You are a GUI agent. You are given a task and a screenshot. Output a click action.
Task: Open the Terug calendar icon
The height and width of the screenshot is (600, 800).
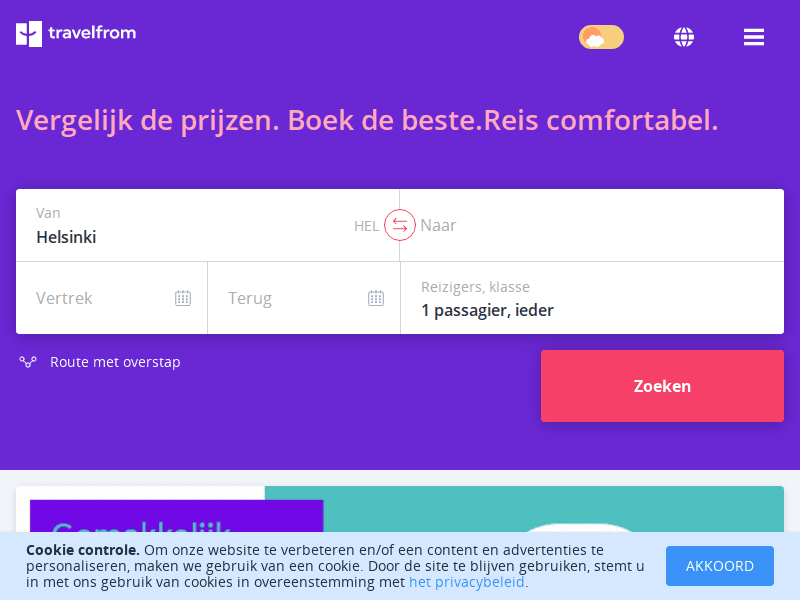(376, 298)
